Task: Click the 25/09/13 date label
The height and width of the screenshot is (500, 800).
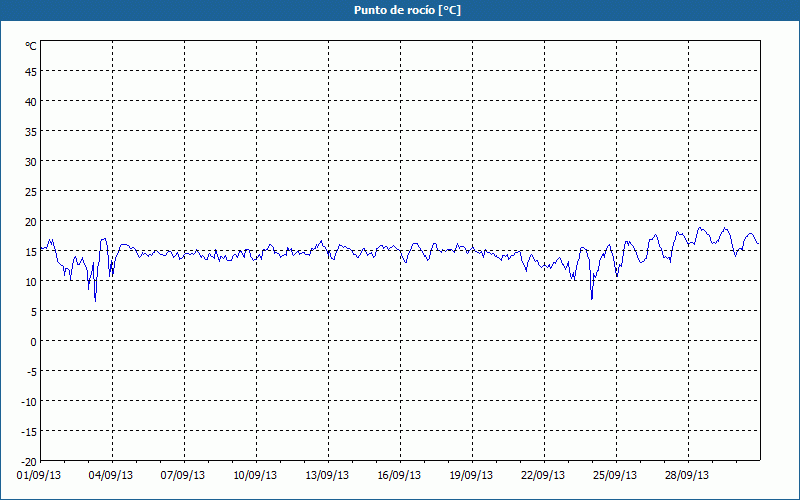Action: coord(615,476)
